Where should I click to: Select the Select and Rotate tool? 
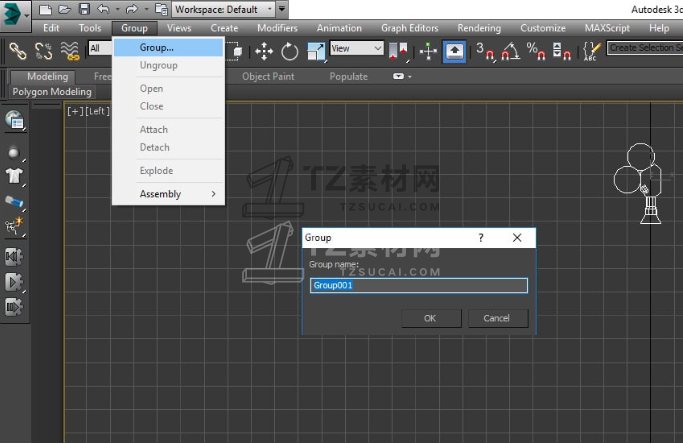click(x=290, y=51)
